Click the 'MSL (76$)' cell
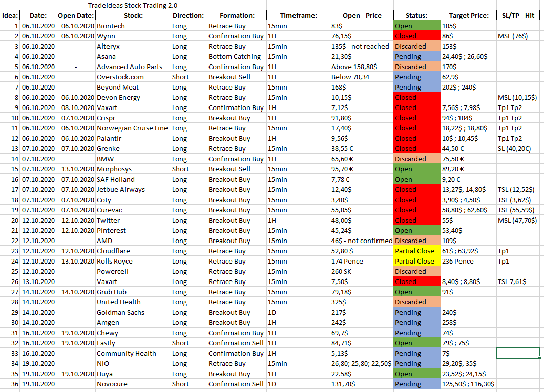 (518, 36)
